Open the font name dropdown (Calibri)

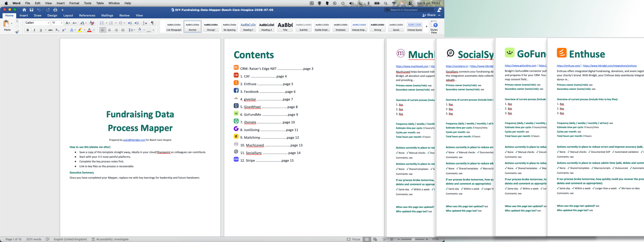point(49,23)
